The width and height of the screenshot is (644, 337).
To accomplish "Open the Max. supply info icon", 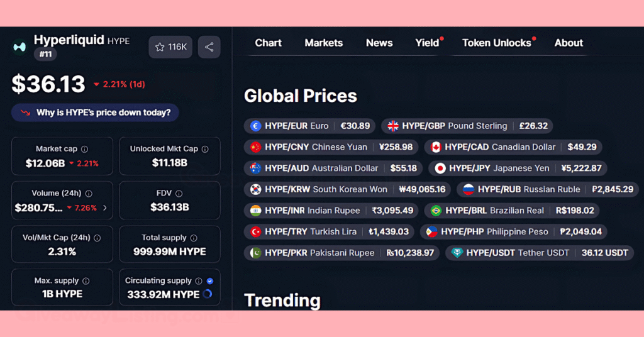I will tap(86, 281).
